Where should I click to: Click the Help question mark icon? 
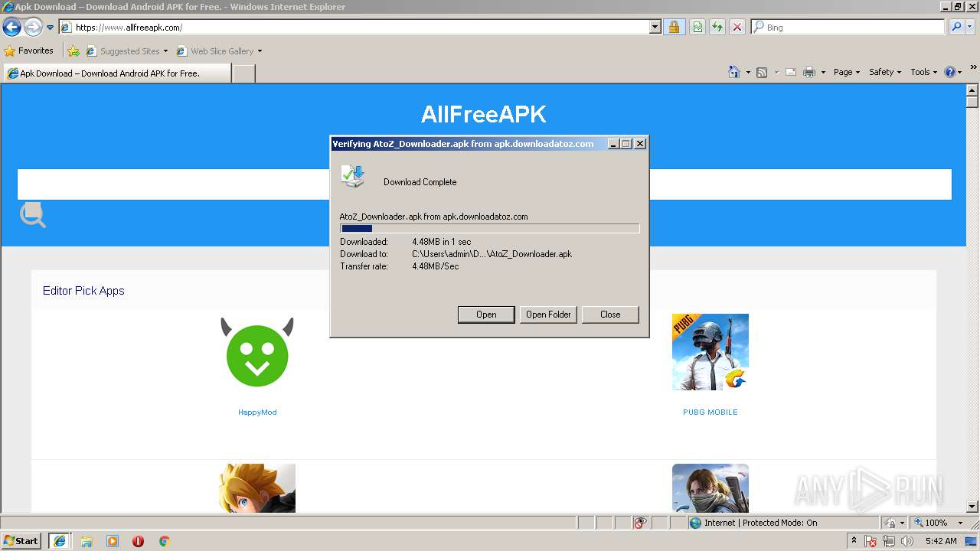click(950, 72)
